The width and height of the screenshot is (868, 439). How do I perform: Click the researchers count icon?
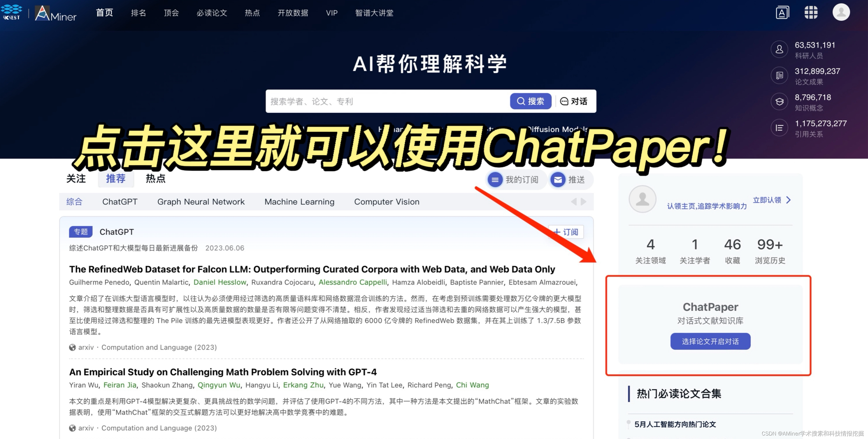tap(779, 49)
